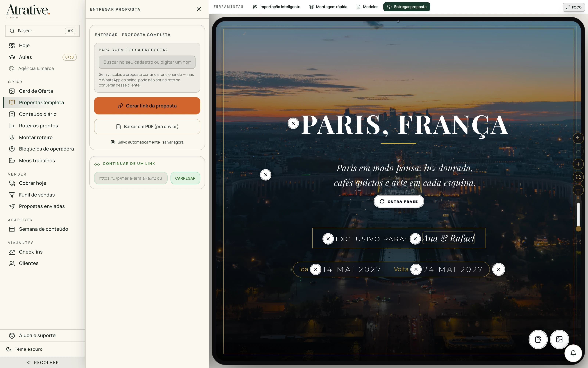The height and width of the screenshot is (368, 588).
Task: Click the undo icon on canvas toolbar
Action: pyautogui.click(x=578, y=139)
